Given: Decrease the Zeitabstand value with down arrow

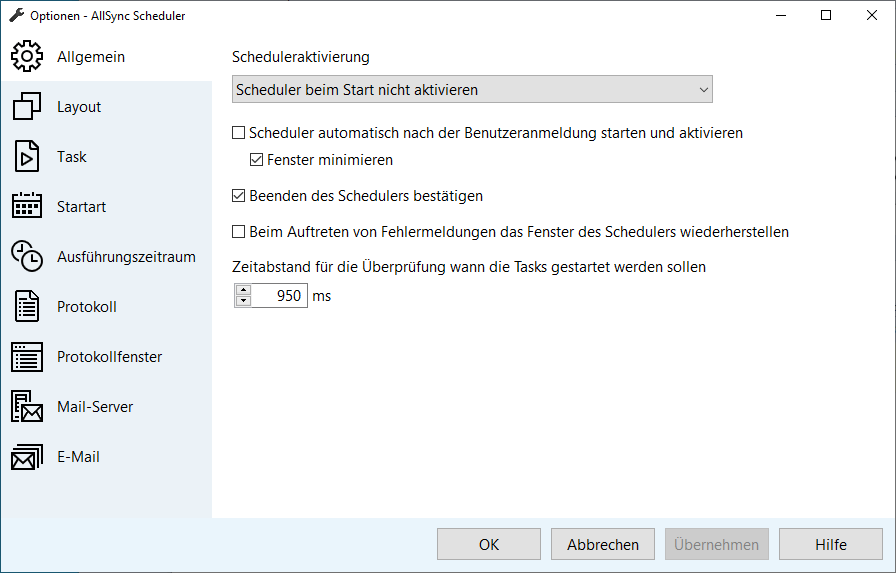Looking at the screenshot, I should pyautogui.click(x=243, y=301).
